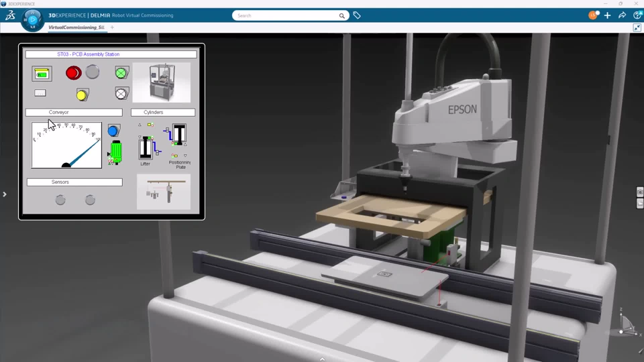Select the VirtualCommissioning_SIL tab
The width and height of the screenshot is (644, 362).
76,27
